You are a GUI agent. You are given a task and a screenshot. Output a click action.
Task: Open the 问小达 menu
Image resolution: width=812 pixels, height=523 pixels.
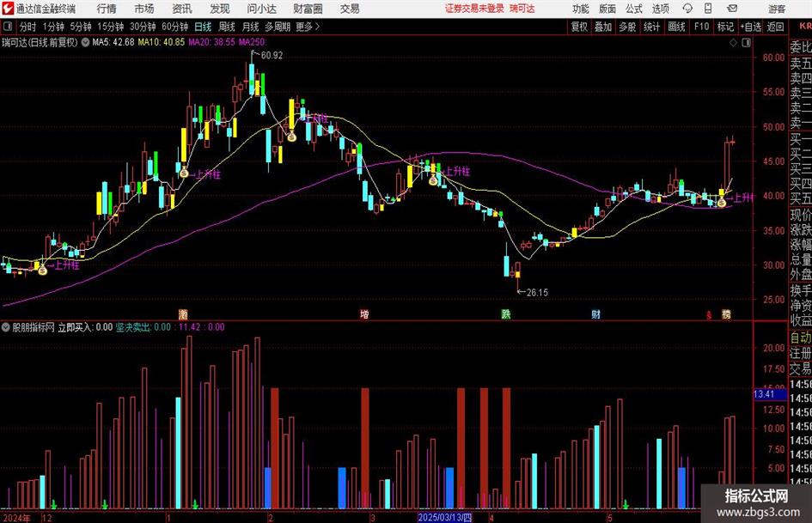[261, 9]
